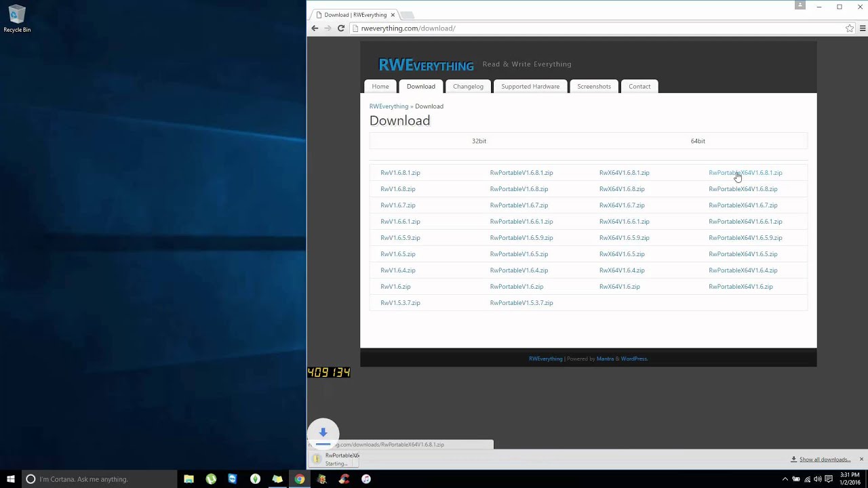
Task: Go to the Home tab
Action: [380, 87]
